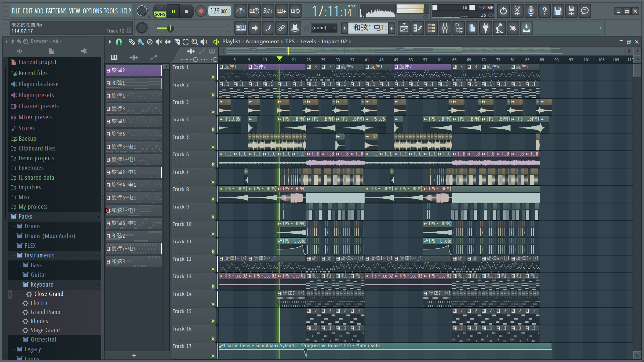This screenshot has width=644, height=362.
Task: Show automation clips in the picker
Action: (154, 58)
